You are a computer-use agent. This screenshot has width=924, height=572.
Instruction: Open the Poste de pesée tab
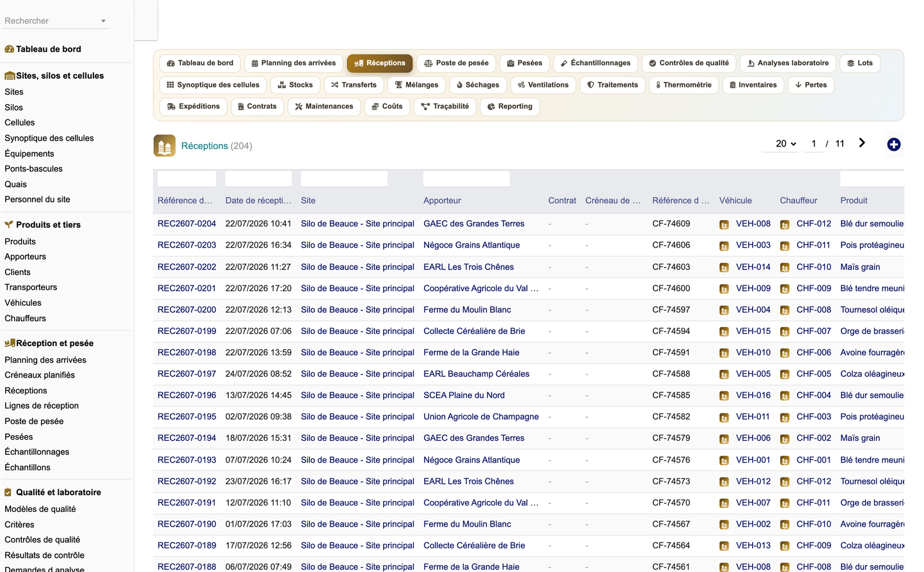point(457,63)
